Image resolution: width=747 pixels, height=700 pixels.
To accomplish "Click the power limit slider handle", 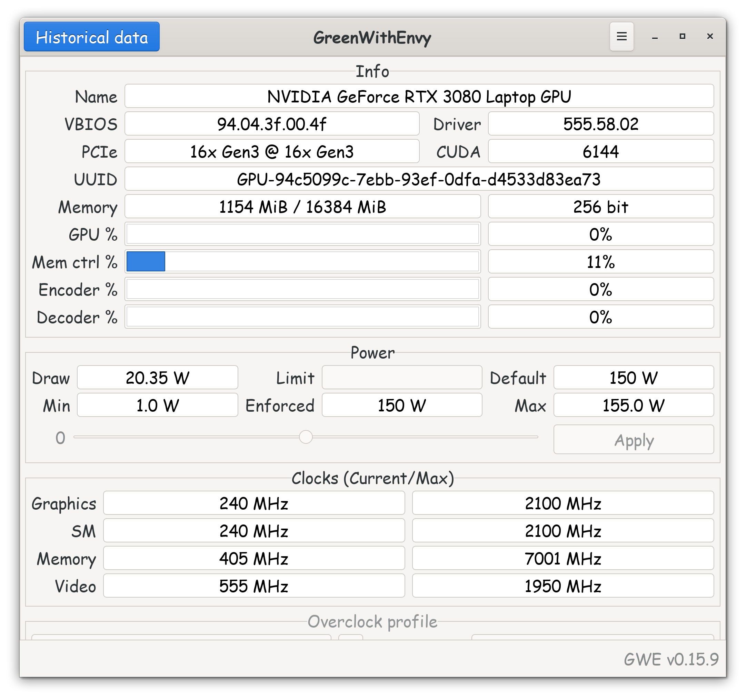I will click(x=306, y=437).
